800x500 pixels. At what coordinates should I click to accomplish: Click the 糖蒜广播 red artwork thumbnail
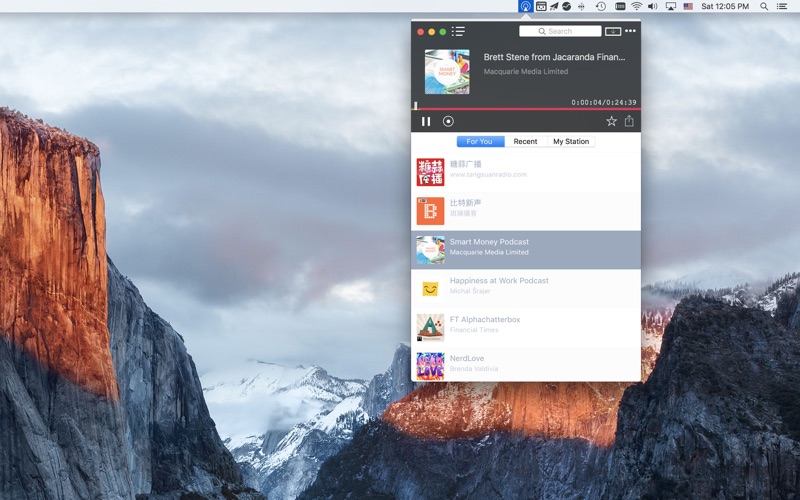(430, 172)
